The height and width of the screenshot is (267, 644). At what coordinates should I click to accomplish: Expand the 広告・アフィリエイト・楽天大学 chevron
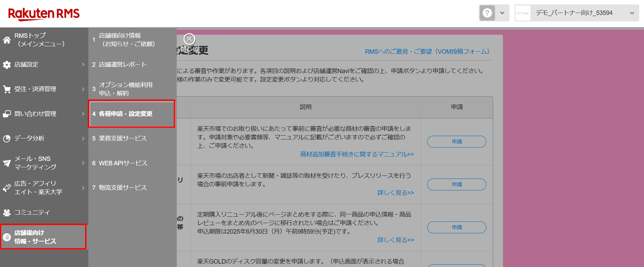(x=83, y=188)
